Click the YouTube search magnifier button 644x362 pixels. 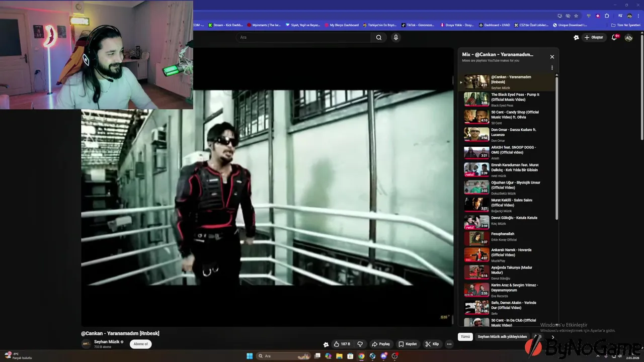(378, 37)
